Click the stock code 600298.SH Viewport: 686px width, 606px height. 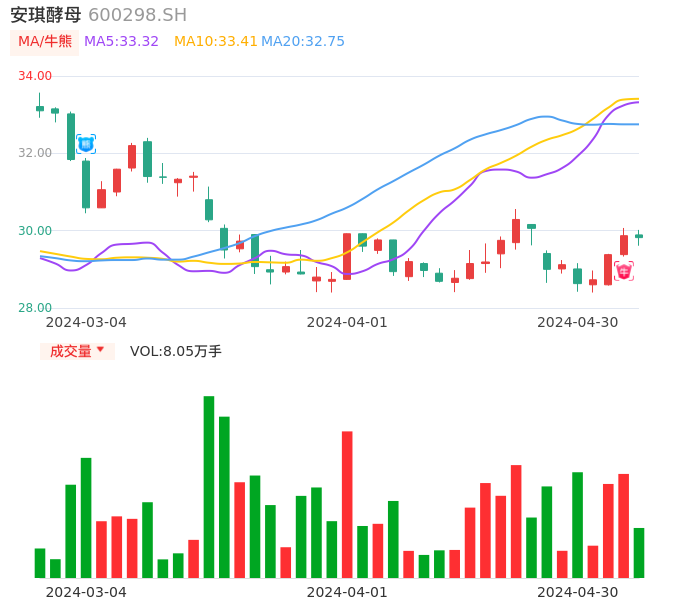click(x=137, y=15)
